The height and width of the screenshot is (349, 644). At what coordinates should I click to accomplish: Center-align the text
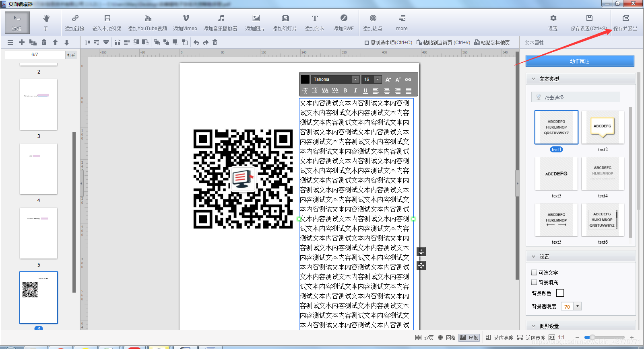coord(387,91)
